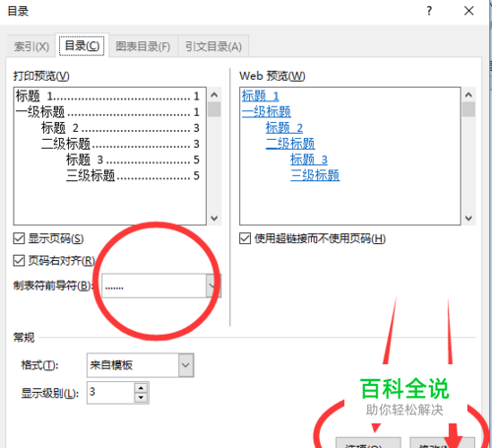Viewport: 492px width, 448px height.
Task: Close the 目录 dialog
Action: point(468,11)
